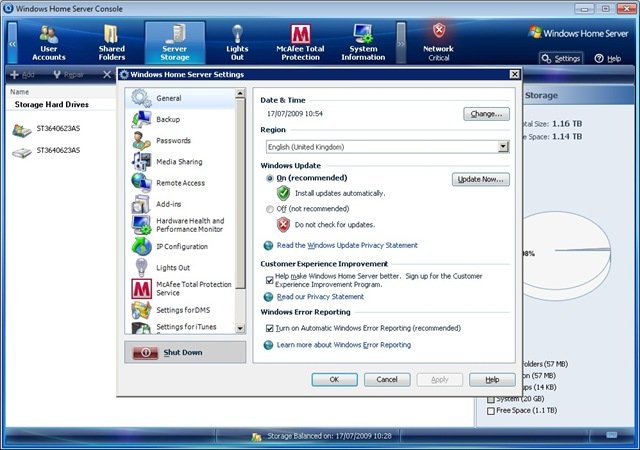Toggle the Free Space (1.1 TB) legend checkbox
Image resolution: width=640 pixels, height=450 pixels.
(x=491, y=411)
